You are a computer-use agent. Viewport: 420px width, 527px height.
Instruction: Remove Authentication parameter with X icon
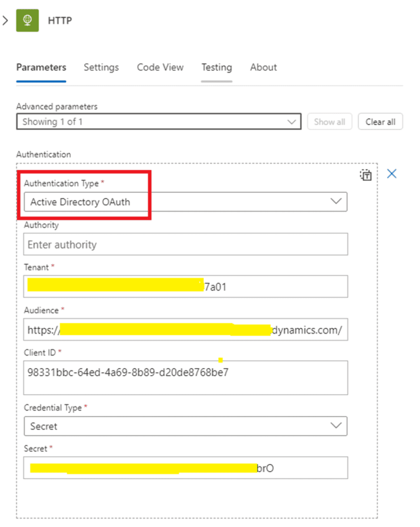click(x=391, y=174)
